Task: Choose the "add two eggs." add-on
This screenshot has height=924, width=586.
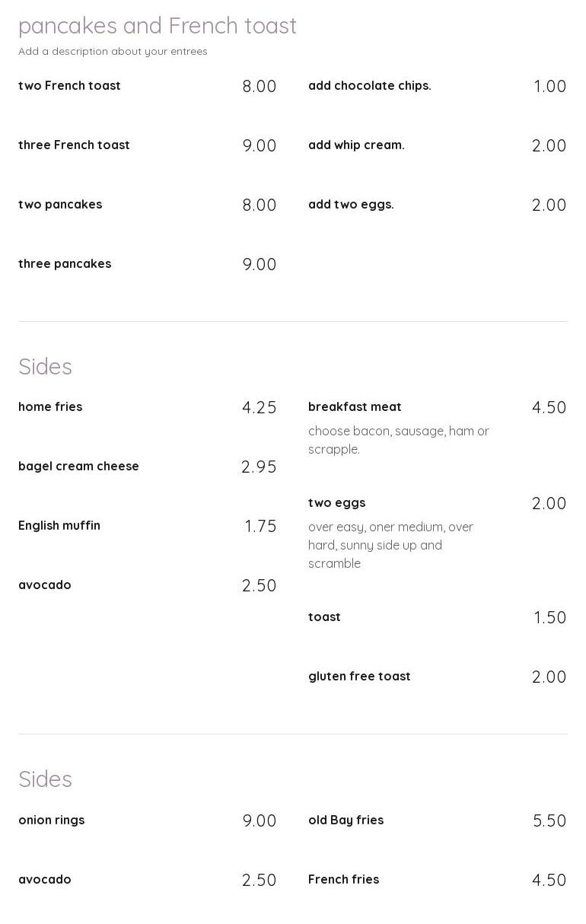Action: click(351, 205)
